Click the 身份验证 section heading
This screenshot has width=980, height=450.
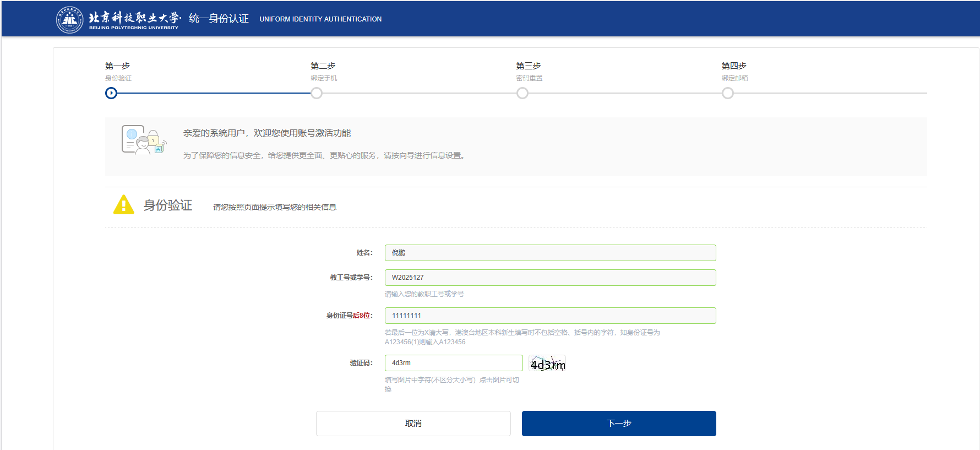click(x=167, y=205)
